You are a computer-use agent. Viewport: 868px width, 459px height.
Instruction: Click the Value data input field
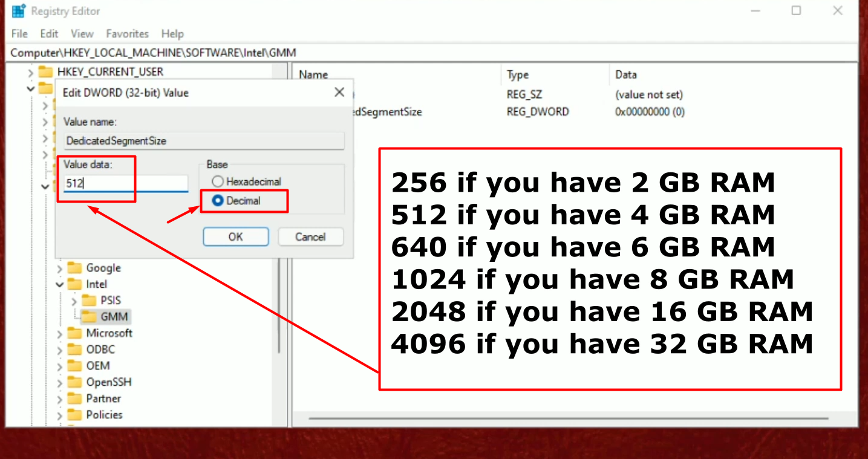[126, 183]
